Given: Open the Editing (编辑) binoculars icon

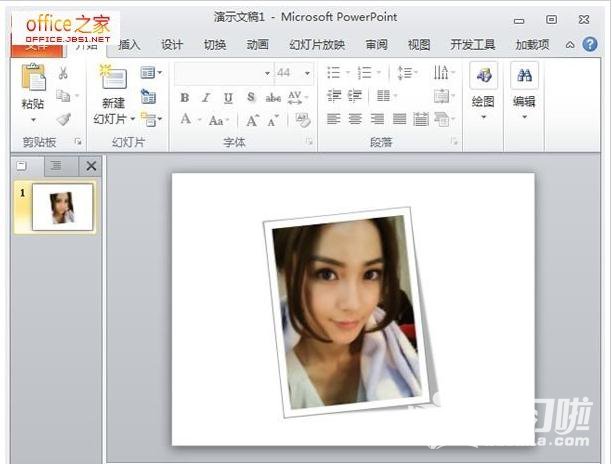Looking at the screenshot, I should [x=524, y=76].
